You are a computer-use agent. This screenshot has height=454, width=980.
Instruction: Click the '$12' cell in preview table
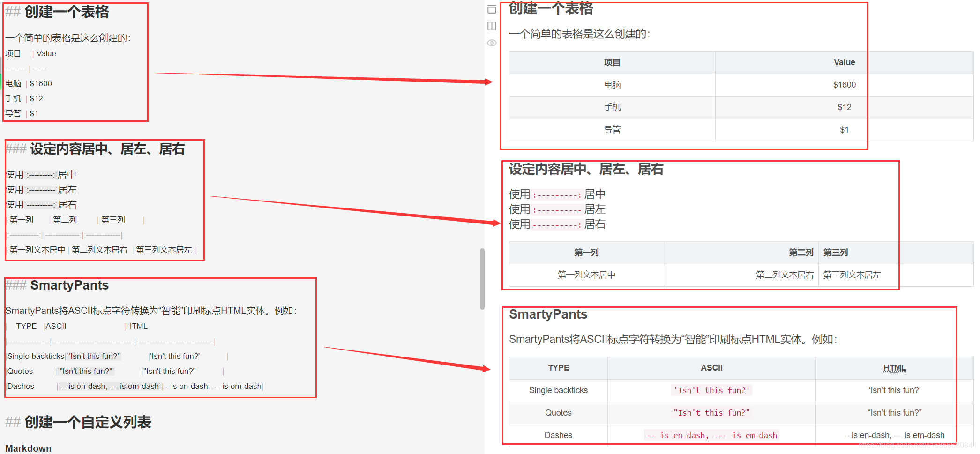[844, 107]
